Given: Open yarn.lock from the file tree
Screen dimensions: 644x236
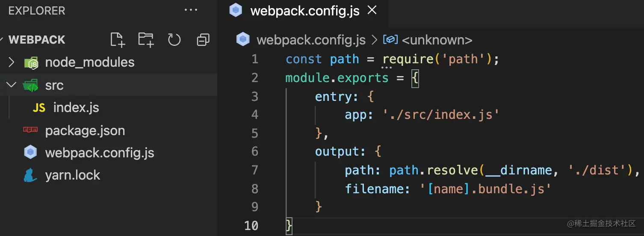Looking at the screenshot, I should click(x=73, y=175).
